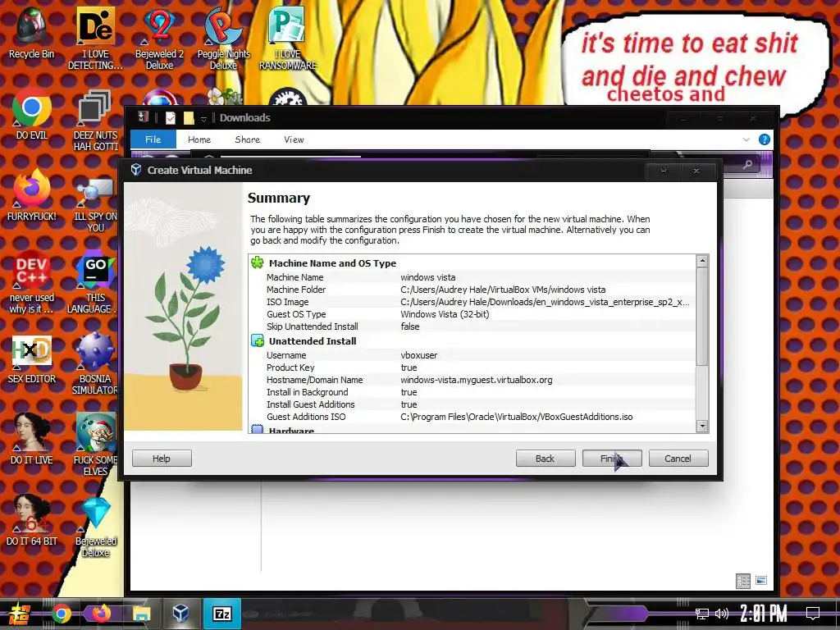Switch to File Explorer on the taskbar
Screen dimensions: 840x630
tap(141, 614)
